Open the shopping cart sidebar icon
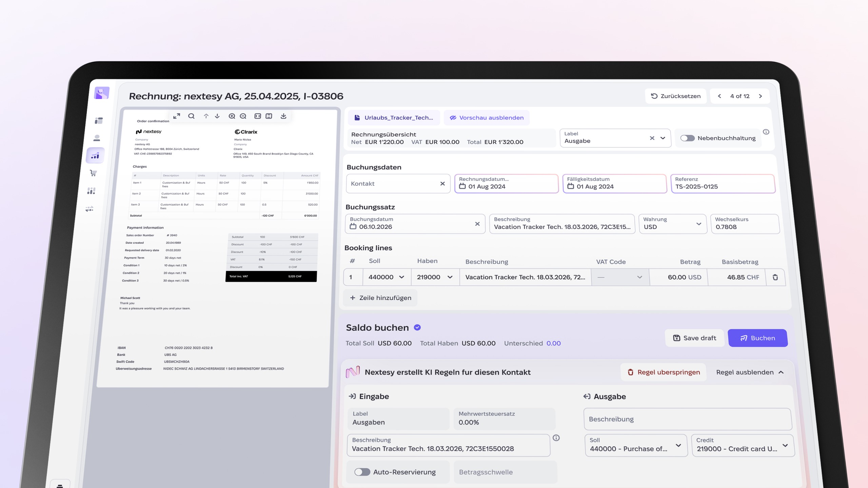The image size is (868, 488). (93, 173)
